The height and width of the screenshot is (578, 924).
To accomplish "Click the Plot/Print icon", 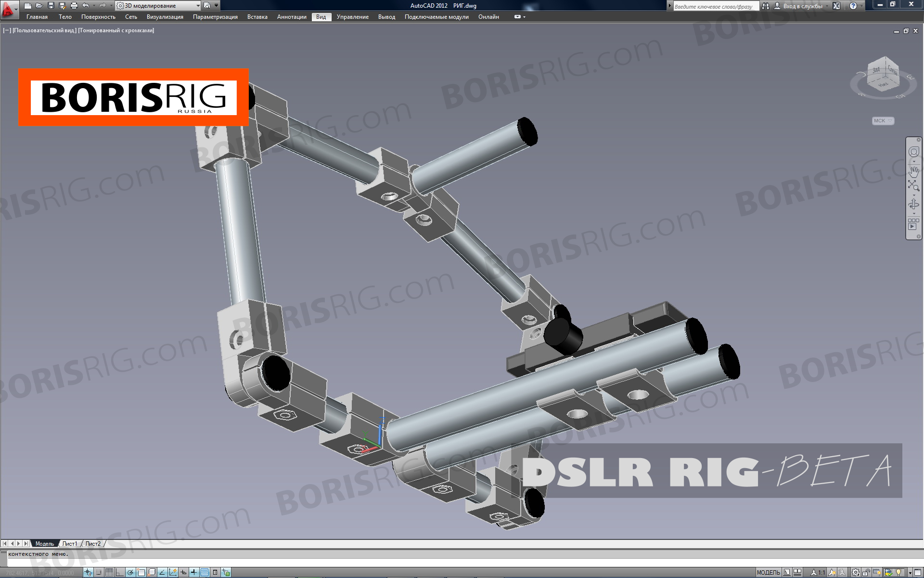I will click(x=74, y=6).
